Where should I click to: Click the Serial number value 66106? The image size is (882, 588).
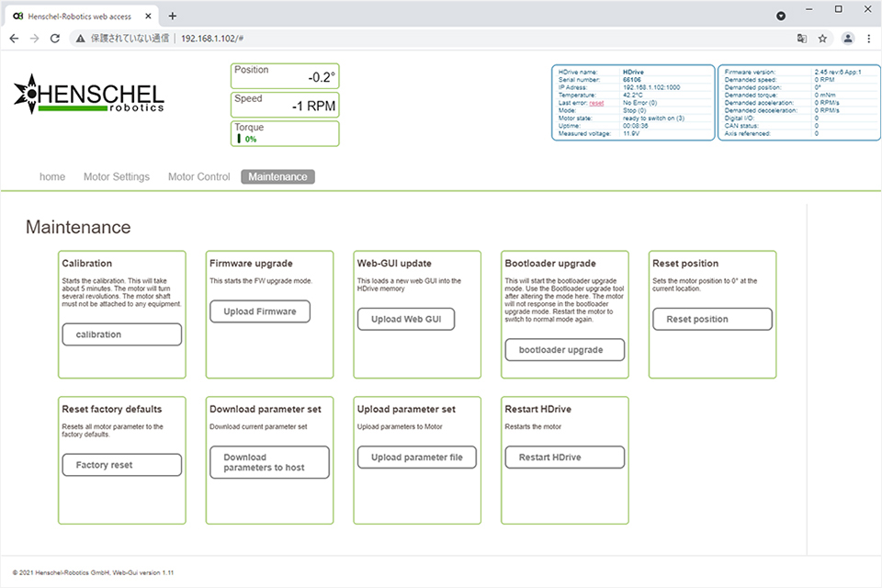click(x=632, y=80)
